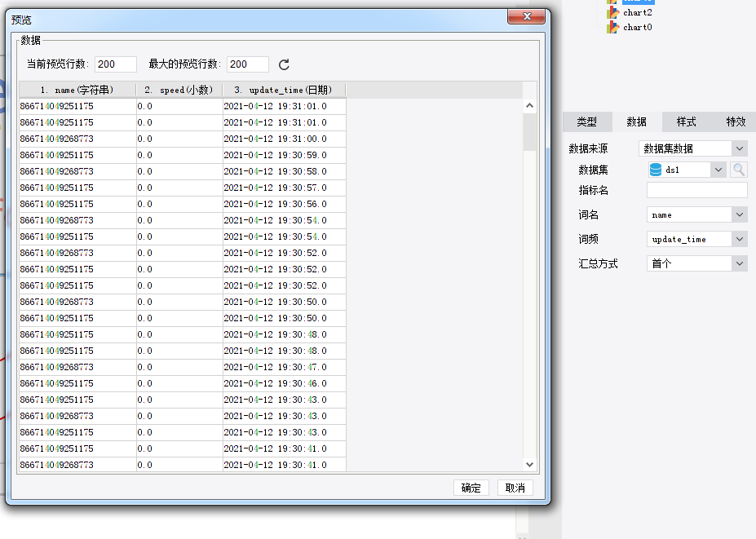
Task: Click cell 2021-04-12 19:30:47.0
Action: pyautogui.click(x=285, y=368)
